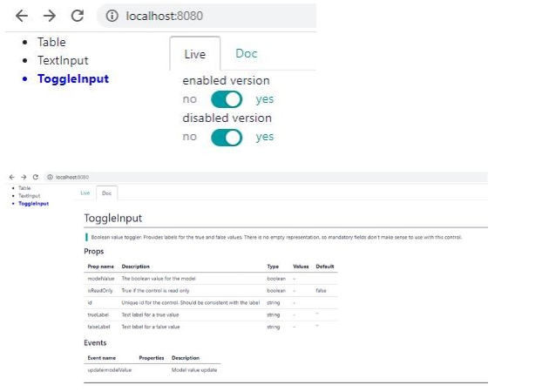Click the 'Event name' column header
Screen dimensions: 556x392
click(101, 358)
